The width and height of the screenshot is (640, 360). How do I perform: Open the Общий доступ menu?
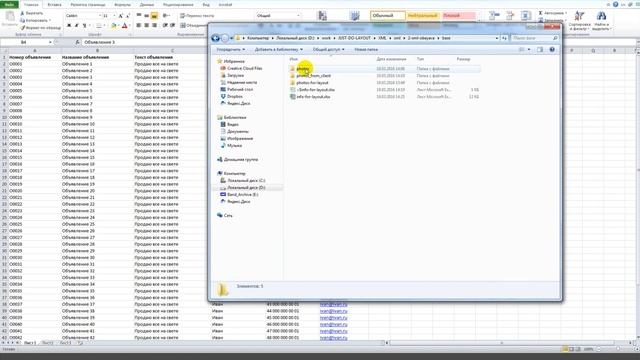[329, 49]
